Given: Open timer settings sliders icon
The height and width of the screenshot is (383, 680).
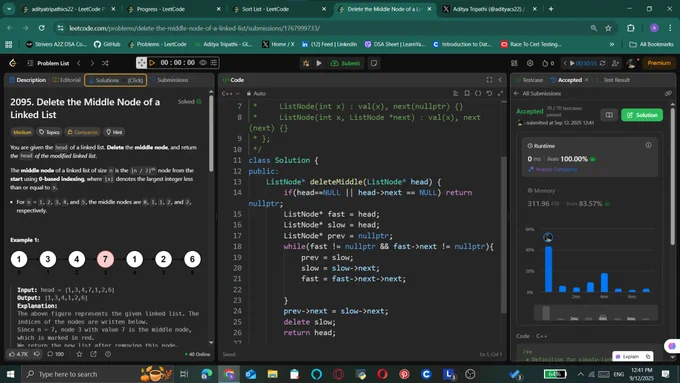Looking at the screenshot, I should (x=214, y=63).
